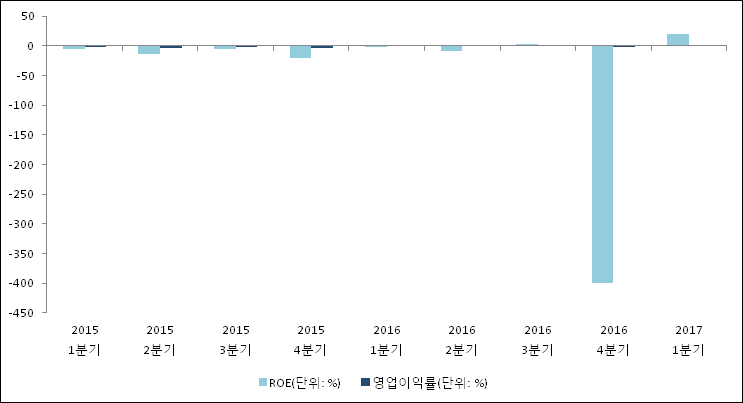
Task: Select the 영업이익률(단위: %) legend label
Action: click(430, 382)
